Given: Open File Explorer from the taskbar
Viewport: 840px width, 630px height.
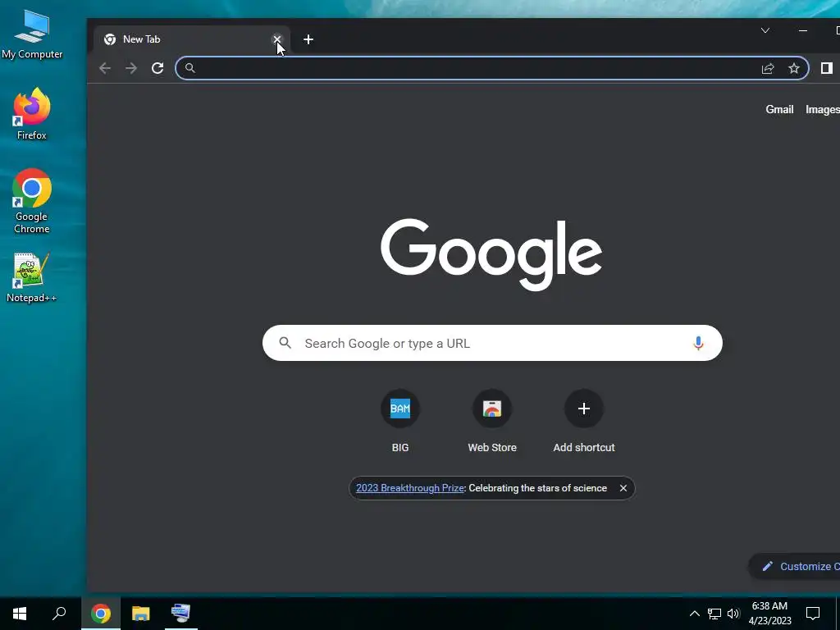Looking at the screenshot, I should tap(141, 614).
